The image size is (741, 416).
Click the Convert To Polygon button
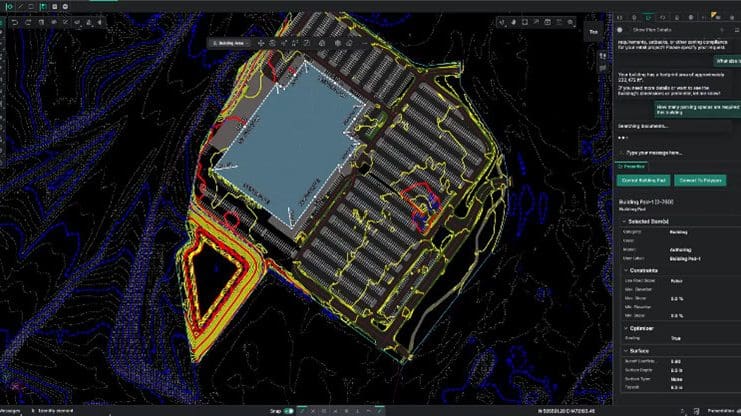pos(702,180)
